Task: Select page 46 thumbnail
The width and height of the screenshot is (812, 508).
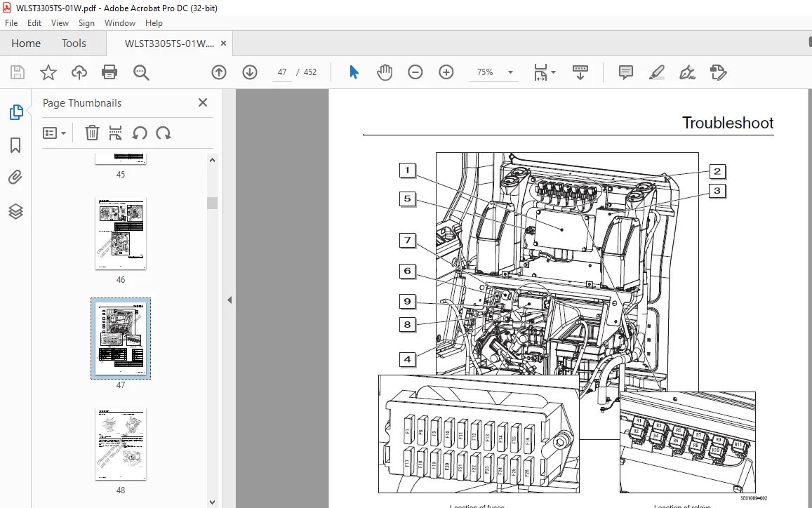Action: [121, 234]
